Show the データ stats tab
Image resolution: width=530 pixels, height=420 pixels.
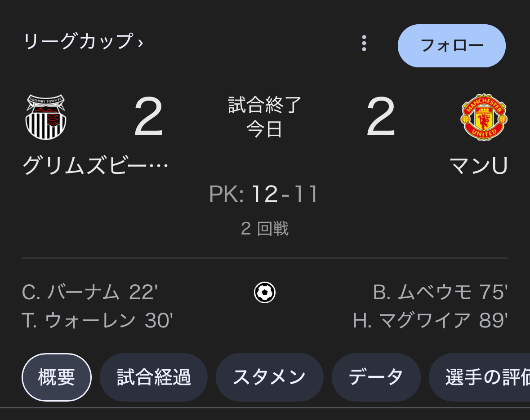376,377
